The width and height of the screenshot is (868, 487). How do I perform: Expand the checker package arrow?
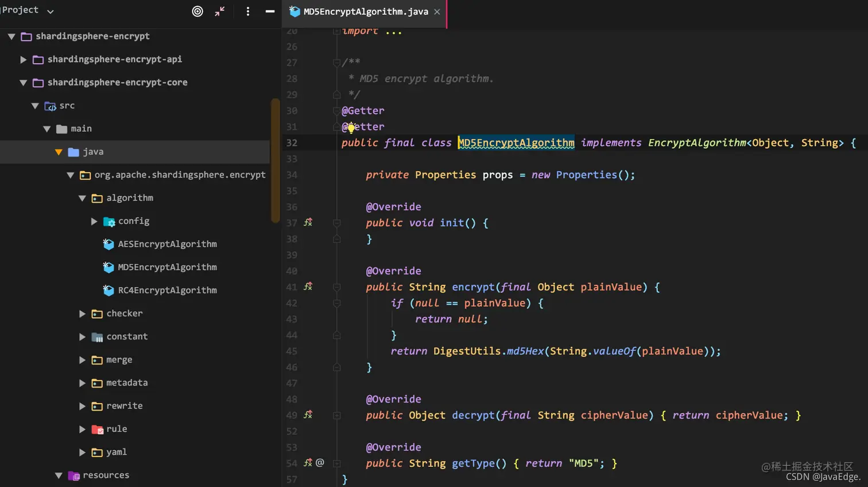(x=82, y=314)
